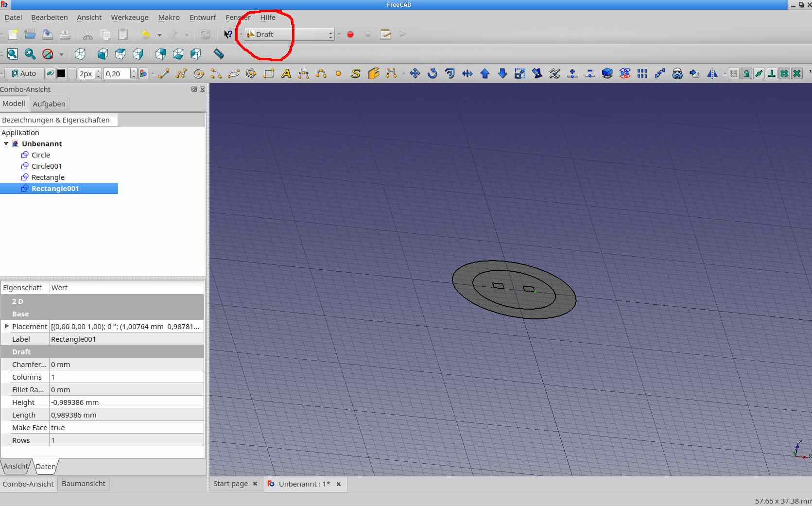Viewport: 812px width, 506px height.
Task: Select the Facebinder tool
Action: 374,73
